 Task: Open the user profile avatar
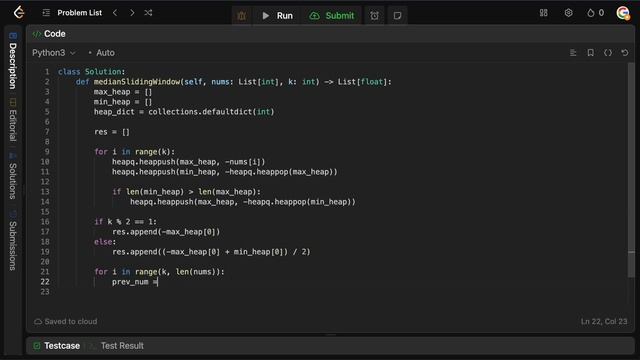coord(623,13)
